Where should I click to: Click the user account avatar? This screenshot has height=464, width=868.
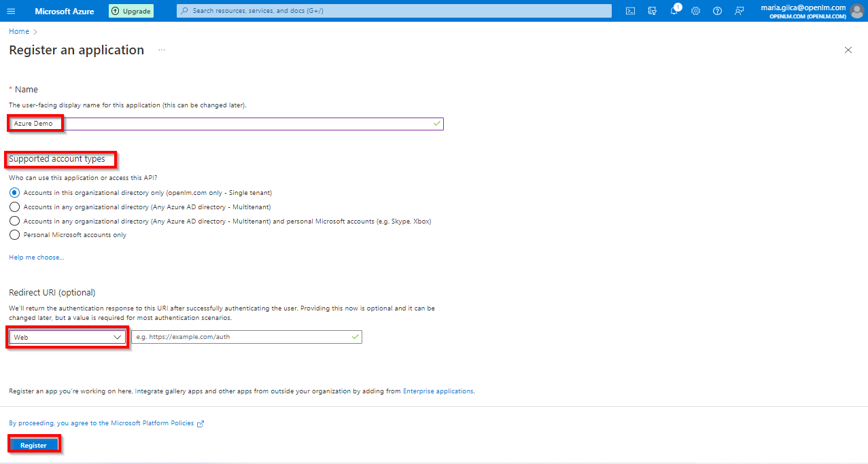pos(856,11)
